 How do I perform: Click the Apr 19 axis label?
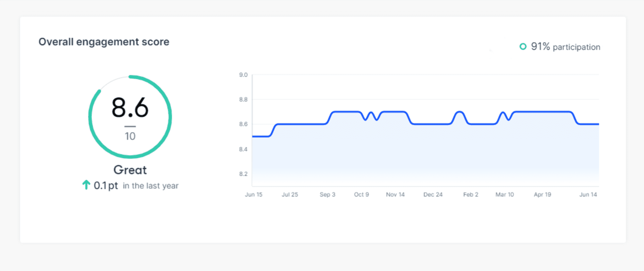(542, 195)
